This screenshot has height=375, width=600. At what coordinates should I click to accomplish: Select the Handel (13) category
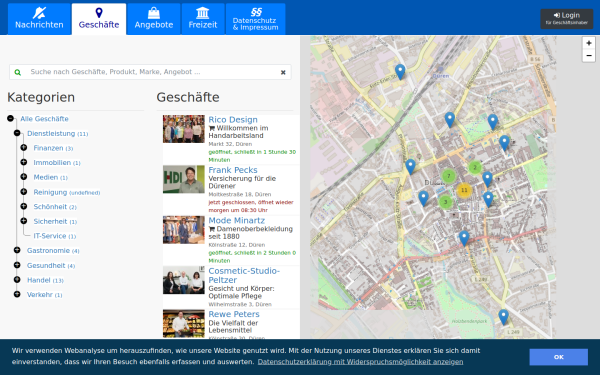pyautogui.click(x=45, y=280)
